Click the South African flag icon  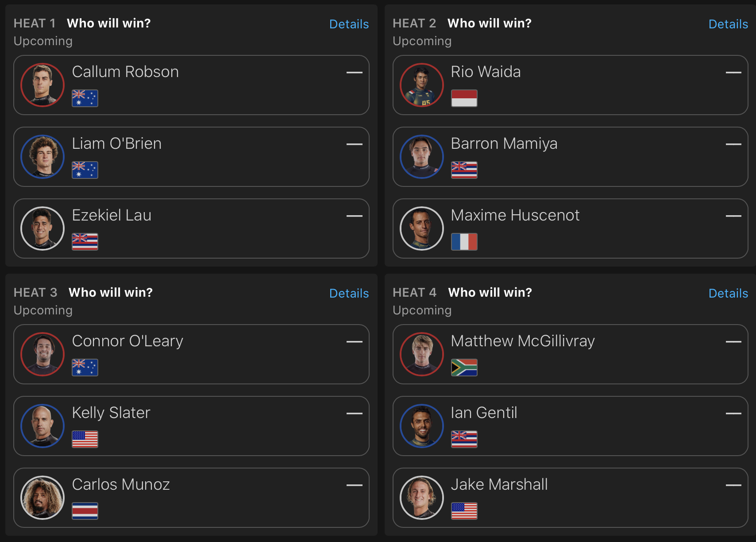464,368
